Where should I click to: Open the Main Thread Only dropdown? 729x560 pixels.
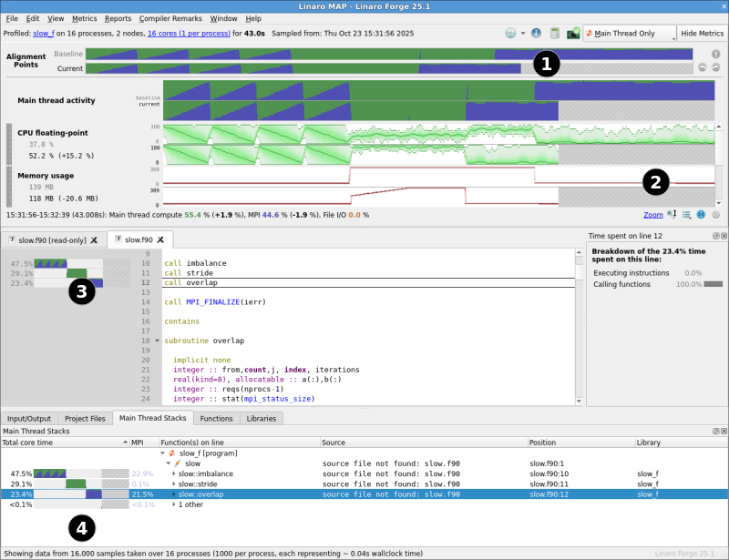tap(629, 33)
